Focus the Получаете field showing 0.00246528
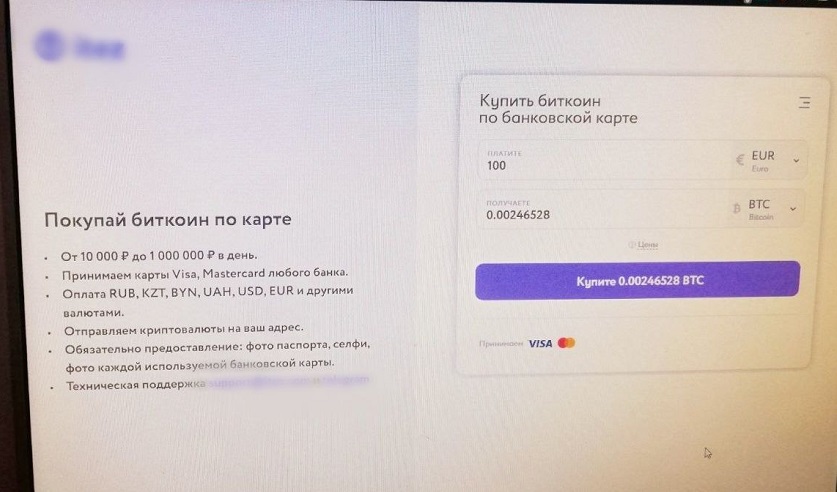 (603, 209)
